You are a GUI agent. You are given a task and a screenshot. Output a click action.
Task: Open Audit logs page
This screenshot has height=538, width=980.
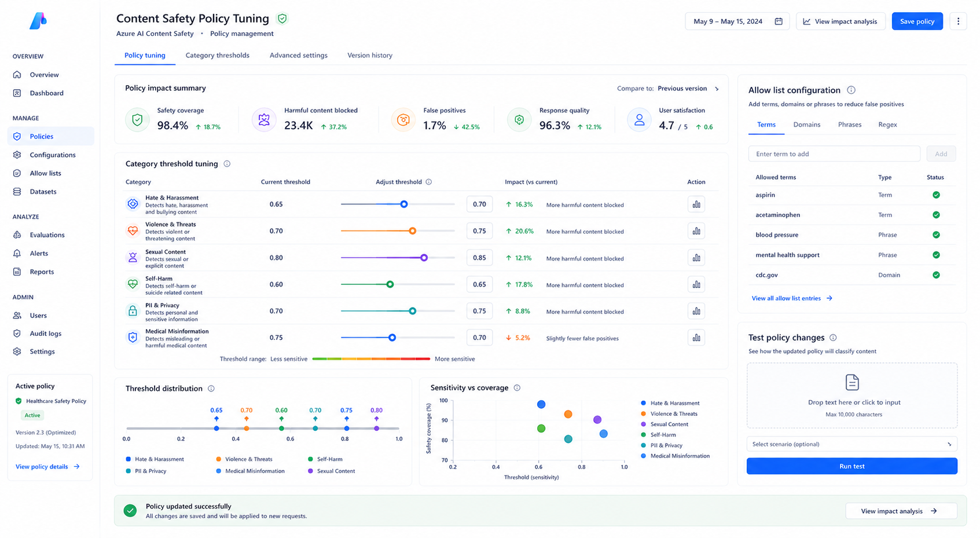(x=45, y=334)
